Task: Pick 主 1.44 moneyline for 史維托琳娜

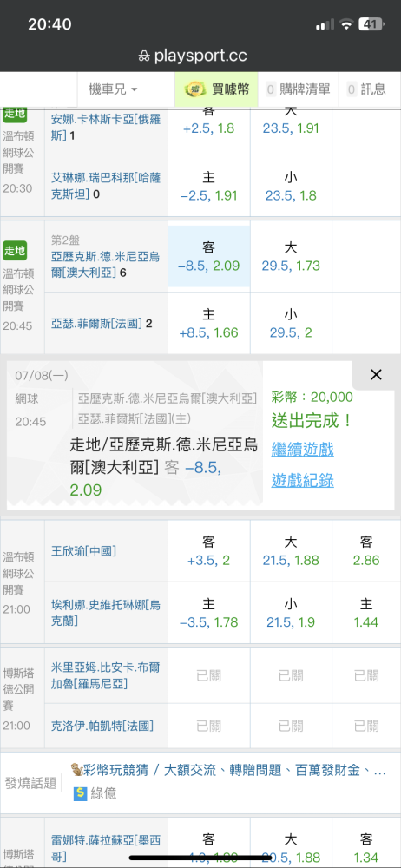Action: coord(366,614)
